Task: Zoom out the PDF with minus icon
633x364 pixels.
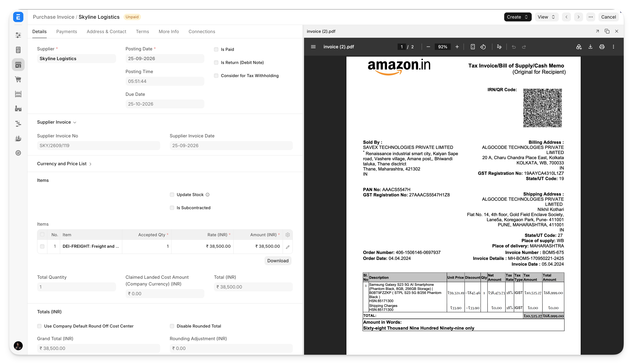Action: (x=428, y=47)
